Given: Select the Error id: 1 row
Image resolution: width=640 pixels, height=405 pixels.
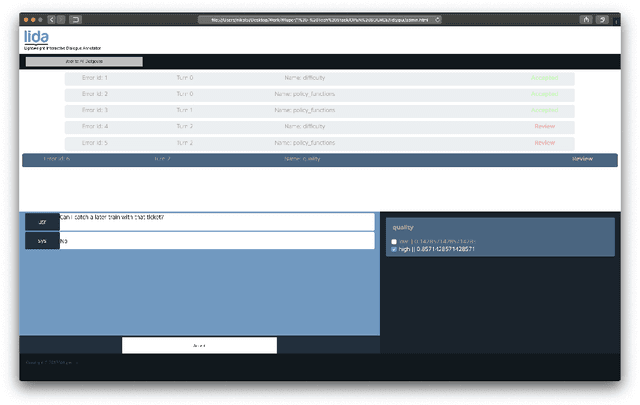Looking at the screenshot, I should 319,78.
